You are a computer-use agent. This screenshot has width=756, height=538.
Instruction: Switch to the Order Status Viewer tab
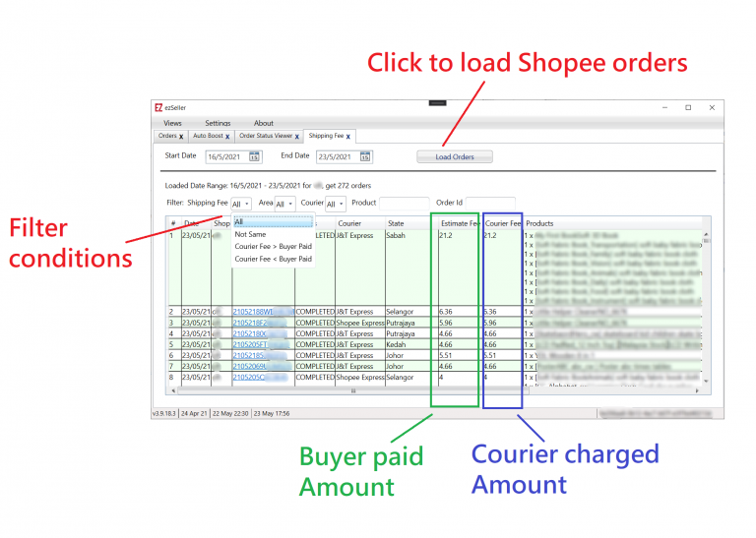point(266,137)
